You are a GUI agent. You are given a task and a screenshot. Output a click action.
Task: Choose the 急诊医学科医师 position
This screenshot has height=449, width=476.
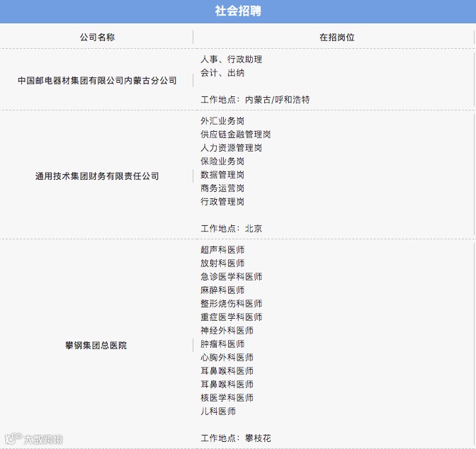tap(232, 277)
